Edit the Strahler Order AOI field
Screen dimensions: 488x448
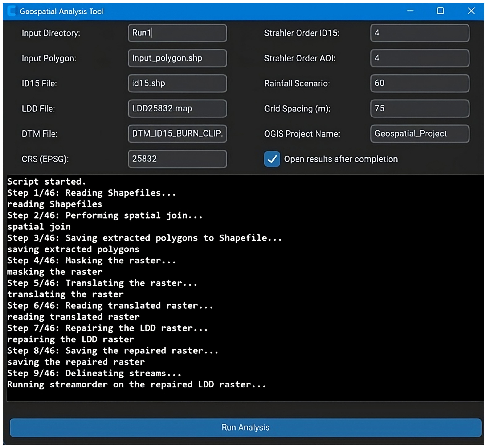420,58
